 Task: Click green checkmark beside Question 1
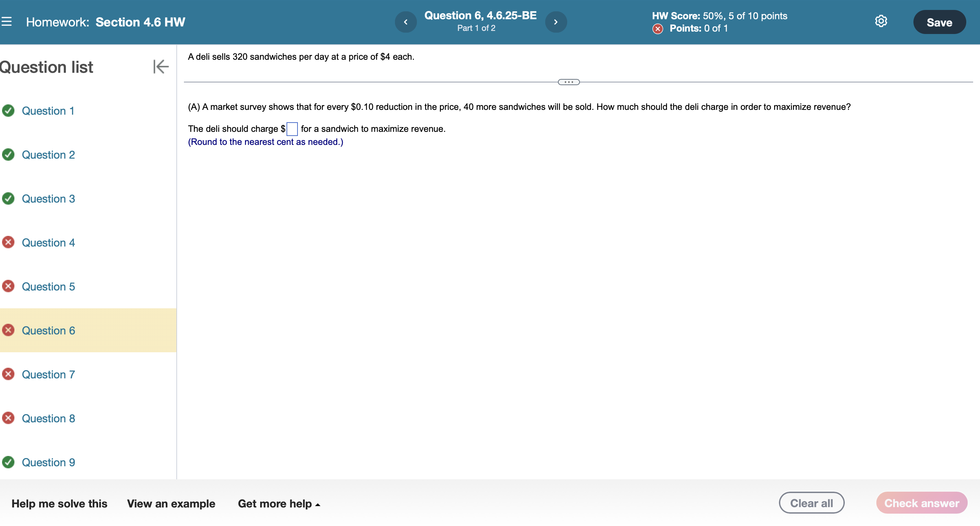tap(8, 111)
